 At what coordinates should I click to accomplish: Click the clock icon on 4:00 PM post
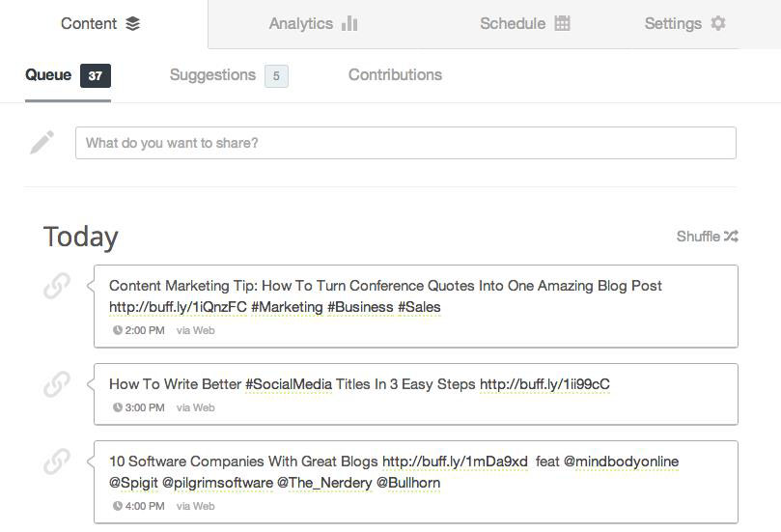pos(118,506)
